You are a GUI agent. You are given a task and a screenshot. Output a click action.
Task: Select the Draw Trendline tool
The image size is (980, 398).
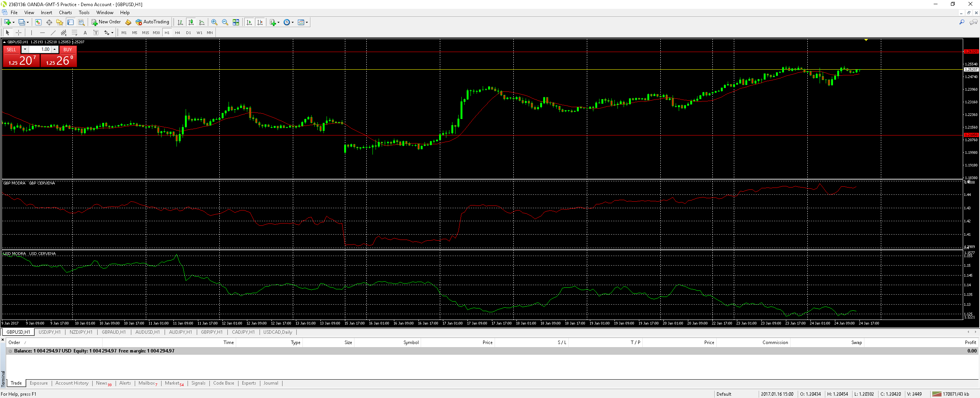(53, 33)
